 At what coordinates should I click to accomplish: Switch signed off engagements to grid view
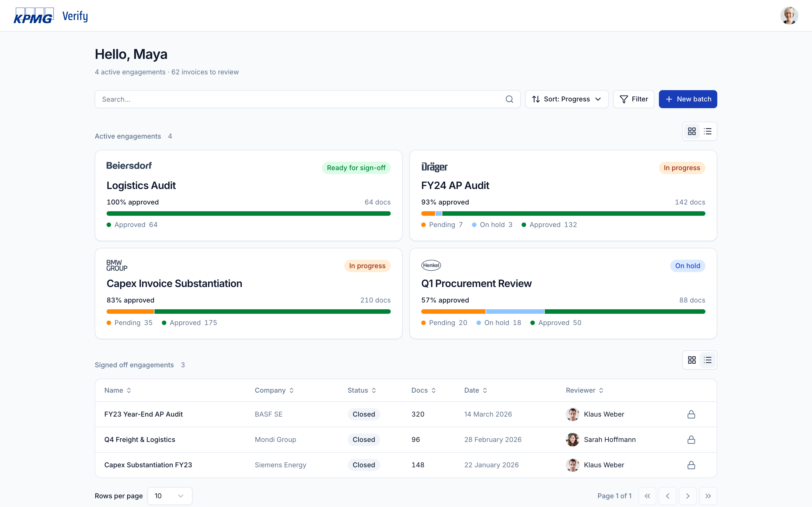692,360
